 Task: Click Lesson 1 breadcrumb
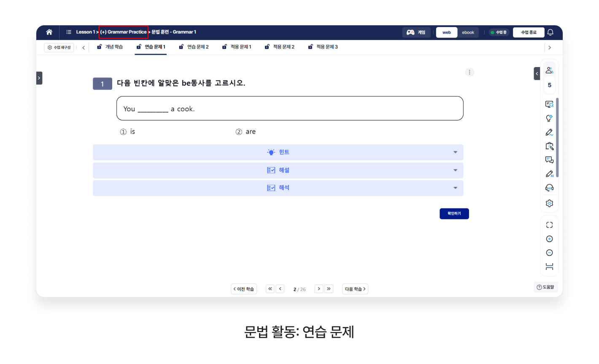(x=86, y=32)
